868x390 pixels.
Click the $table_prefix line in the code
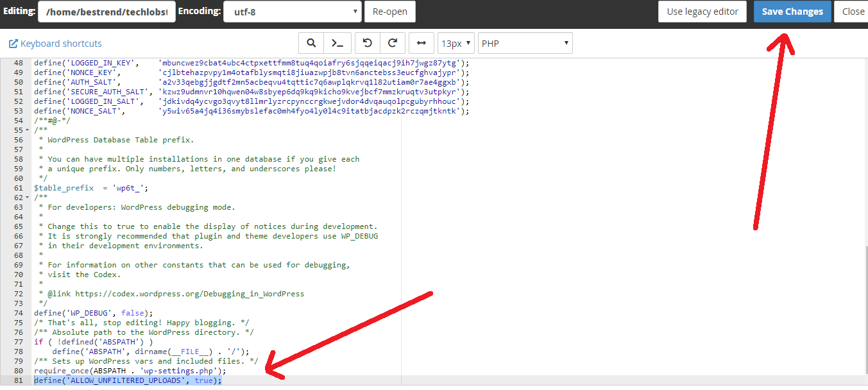tap(91, 188)
